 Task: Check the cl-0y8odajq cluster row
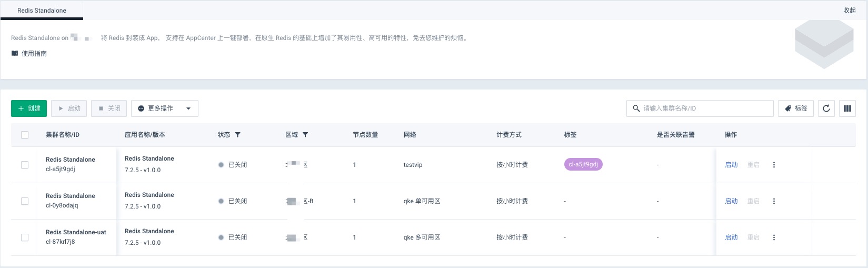[x=25, y=201]
